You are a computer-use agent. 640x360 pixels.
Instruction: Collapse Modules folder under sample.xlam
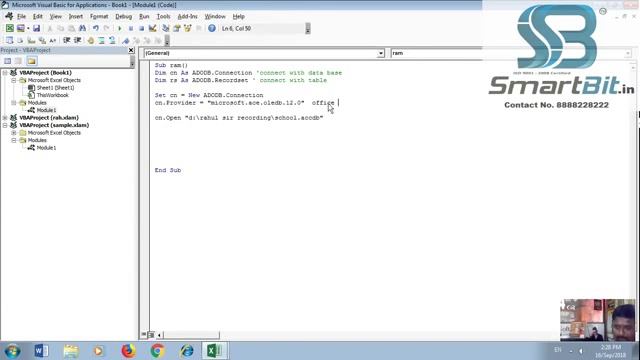14,140
